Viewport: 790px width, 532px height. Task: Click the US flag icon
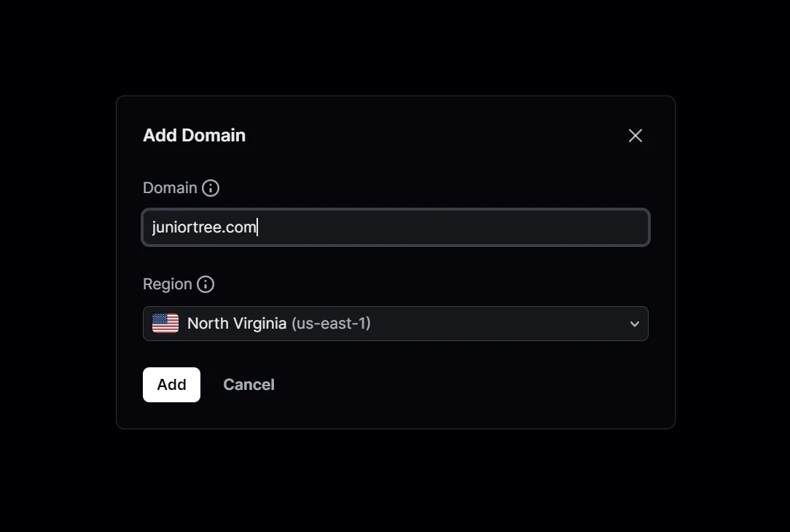point(165,324)
